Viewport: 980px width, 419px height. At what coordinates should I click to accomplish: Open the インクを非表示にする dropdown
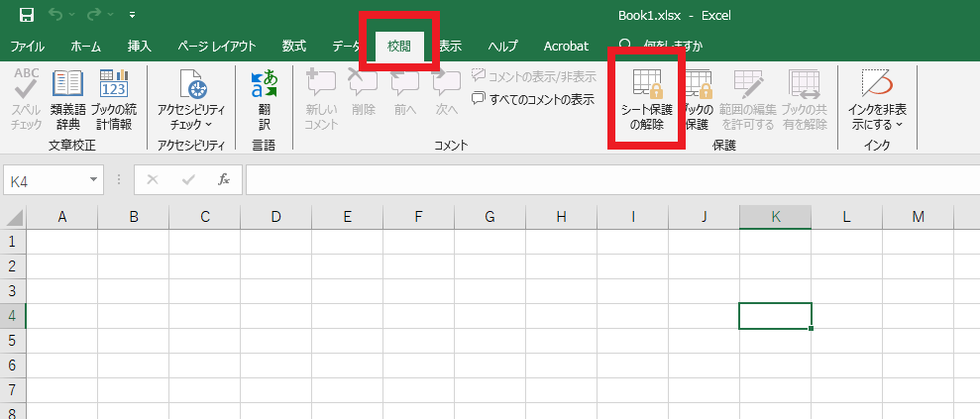click(x=878, y=99)
